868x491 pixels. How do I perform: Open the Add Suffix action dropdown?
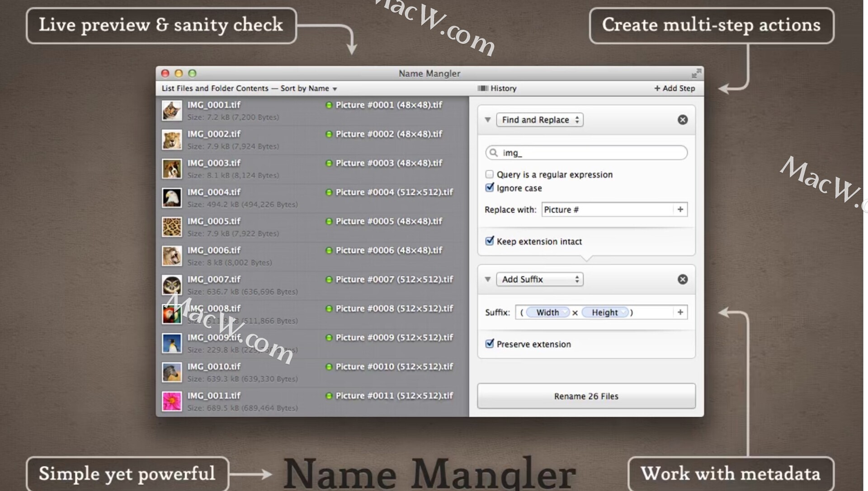[x=539, y=279]
